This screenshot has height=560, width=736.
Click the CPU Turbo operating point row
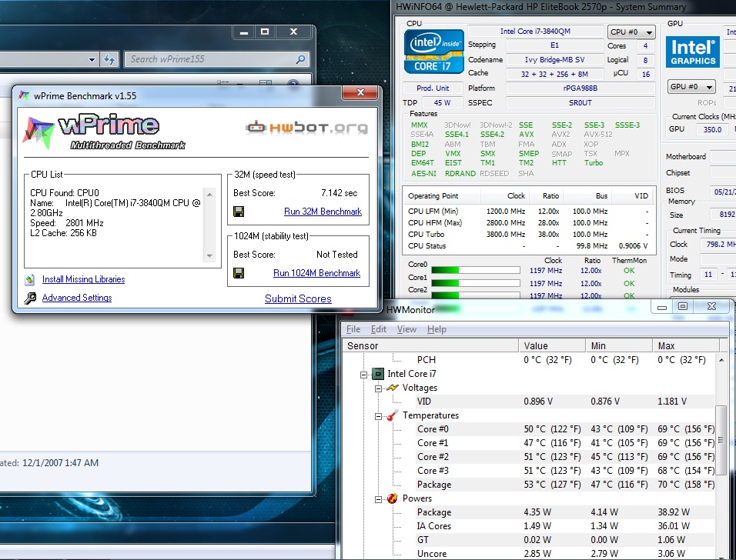click(528, 234)
